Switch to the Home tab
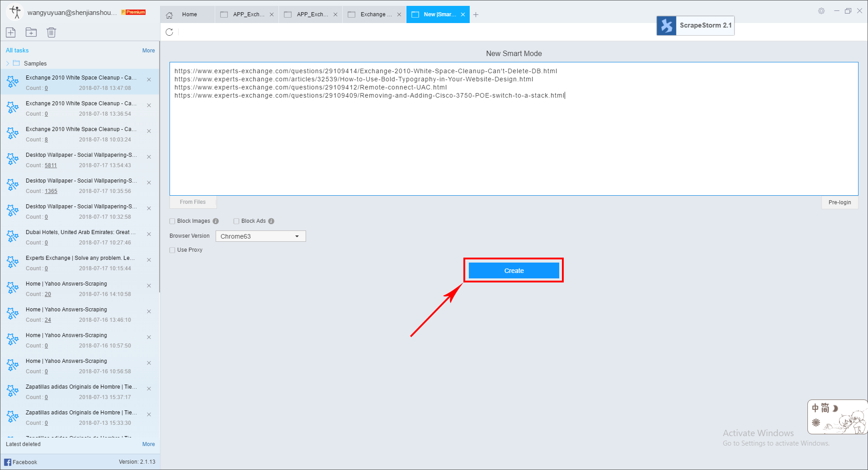Screen dimensions: 868x470 (x=188, y=14)
